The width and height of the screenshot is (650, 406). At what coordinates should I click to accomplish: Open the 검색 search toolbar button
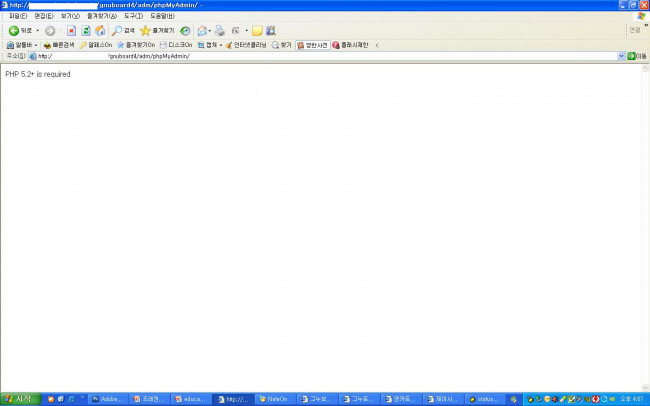[123, 31]
